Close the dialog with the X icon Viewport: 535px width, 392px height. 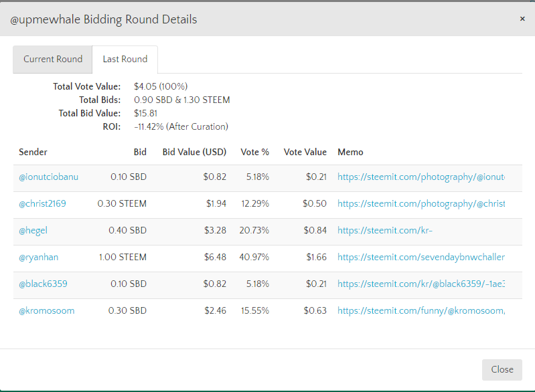click(x=522, y=19)
